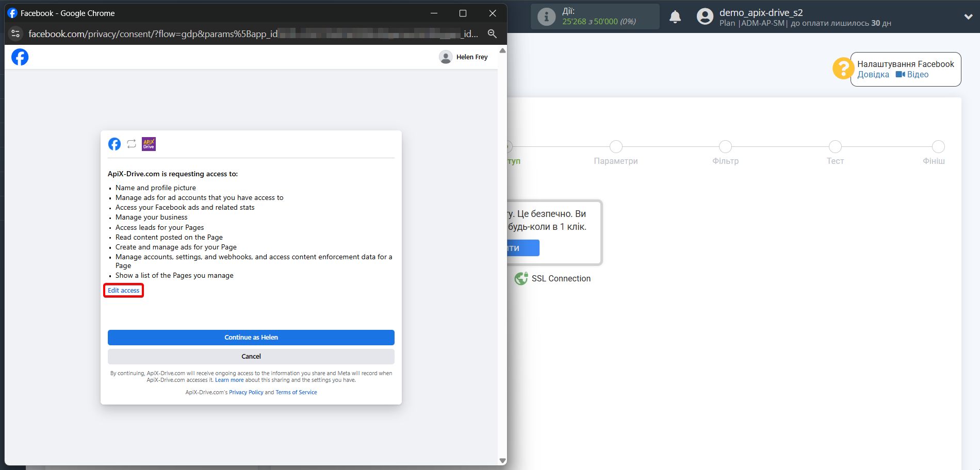Viewport: 980px width, 470px height.
Task: Open Learn more link about sharing
Action: tap(230, 380)
